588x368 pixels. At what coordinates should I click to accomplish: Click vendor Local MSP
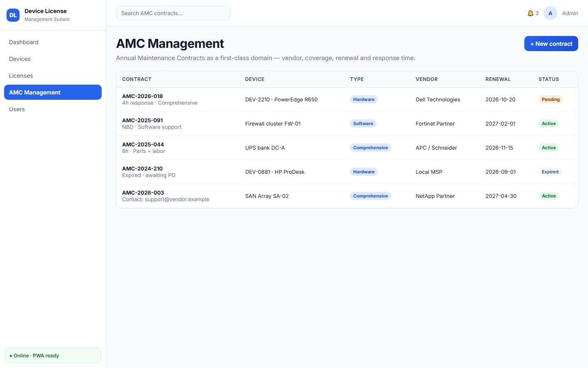point(429,172)
